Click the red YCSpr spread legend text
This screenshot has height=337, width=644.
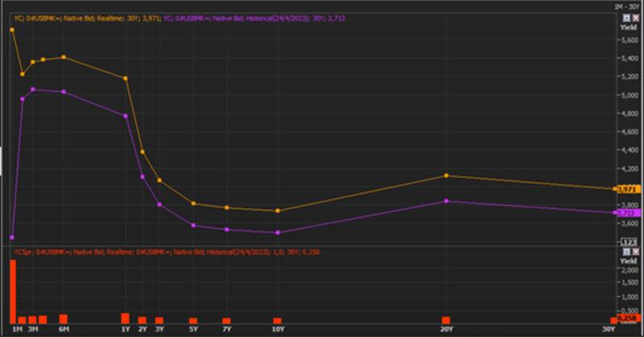point(161,253)
